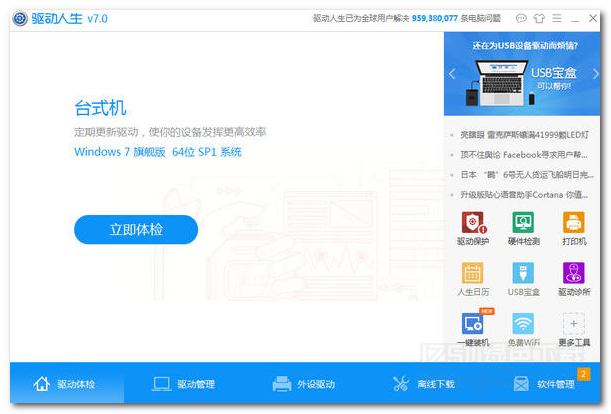Open the feedback chat bubble icon
The image size is (611, 414).
(521, 18)
